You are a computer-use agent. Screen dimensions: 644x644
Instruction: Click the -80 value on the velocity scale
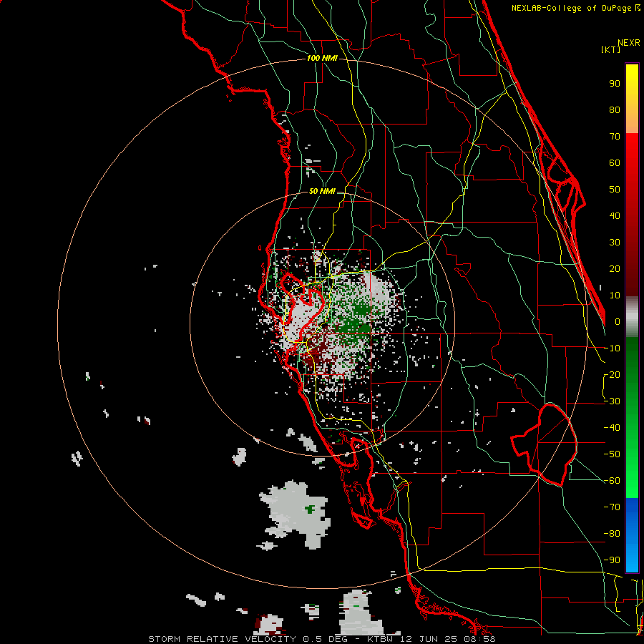[612, 534]
